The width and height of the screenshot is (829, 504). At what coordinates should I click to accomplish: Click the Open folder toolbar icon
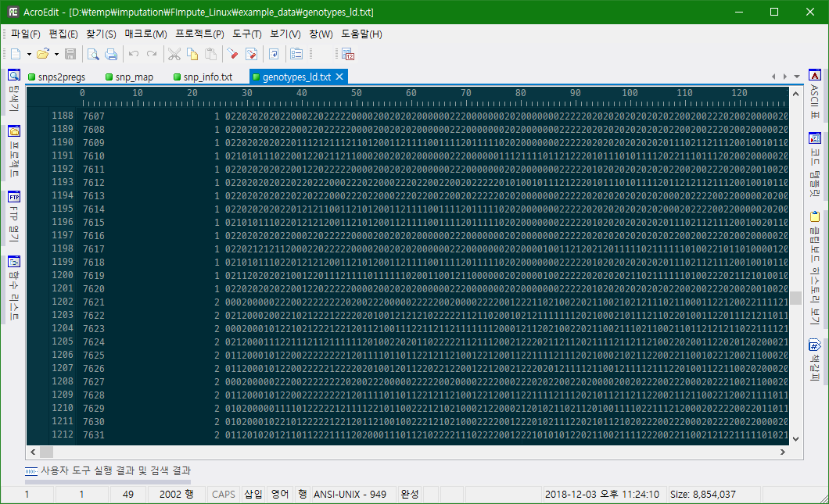pyautogui.click(x=43, y=54)
